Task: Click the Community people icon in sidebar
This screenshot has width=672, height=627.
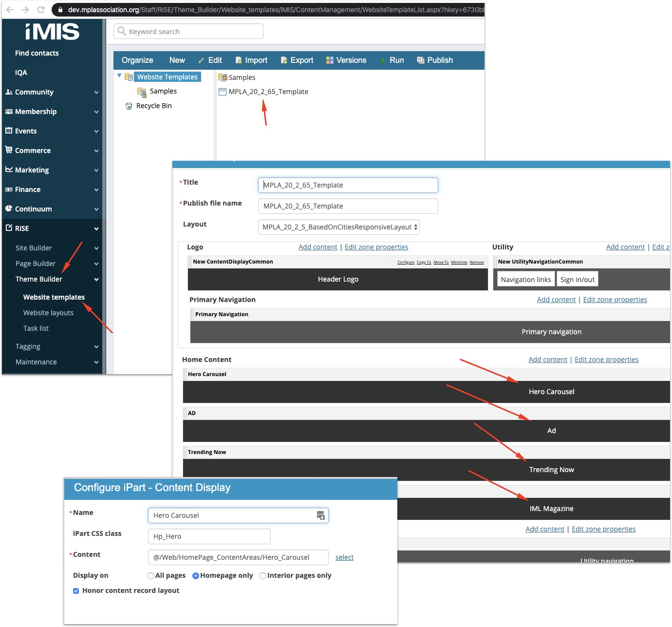Action: click(x=9, y=92)
